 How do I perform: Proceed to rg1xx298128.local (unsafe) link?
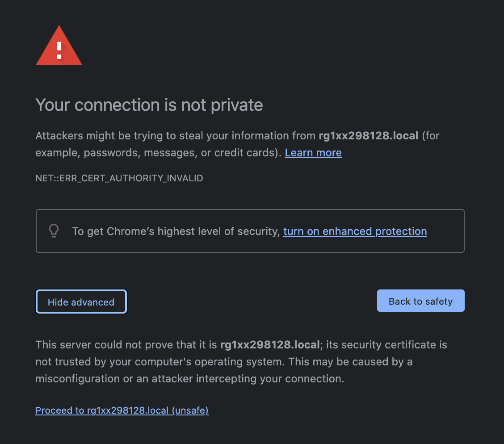(x=122, y=410)
